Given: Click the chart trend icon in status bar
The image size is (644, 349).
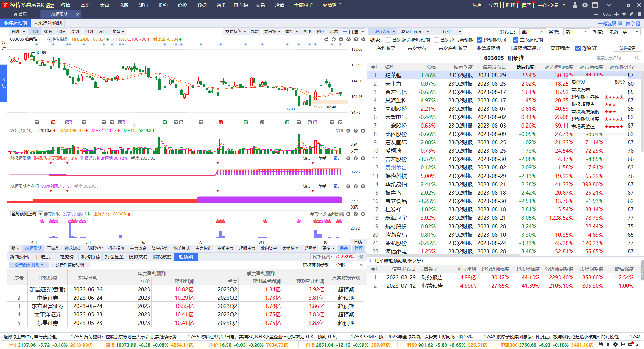Looking at the screenshot, I should 623,344.
